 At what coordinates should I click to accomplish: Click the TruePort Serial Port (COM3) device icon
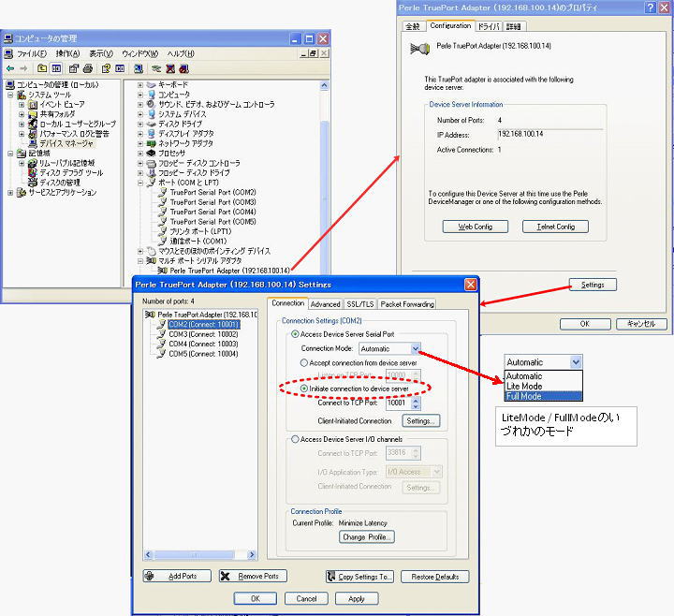(x=162, y=202)
